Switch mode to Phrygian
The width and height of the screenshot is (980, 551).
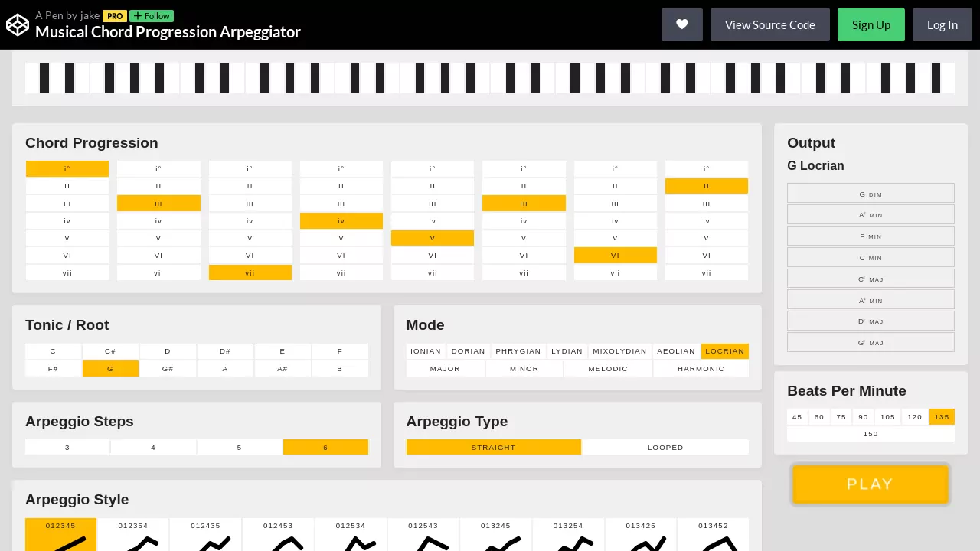518,351
